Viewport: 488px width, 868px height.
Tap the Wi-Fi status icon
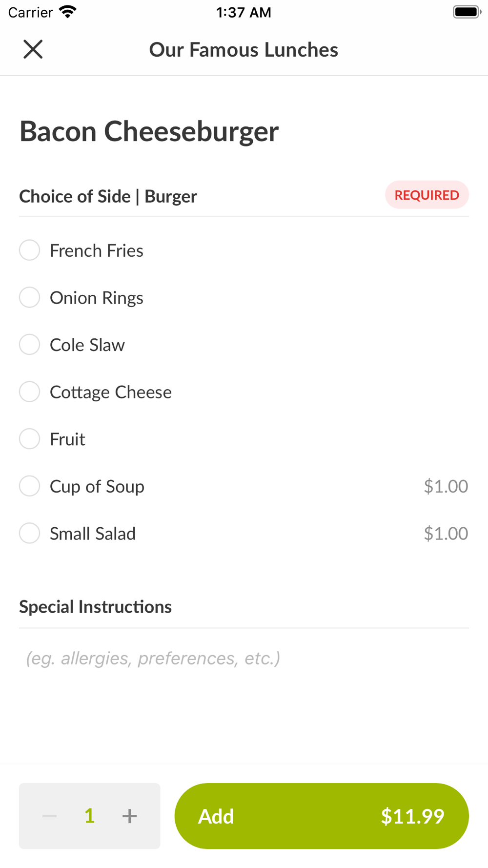68,12
